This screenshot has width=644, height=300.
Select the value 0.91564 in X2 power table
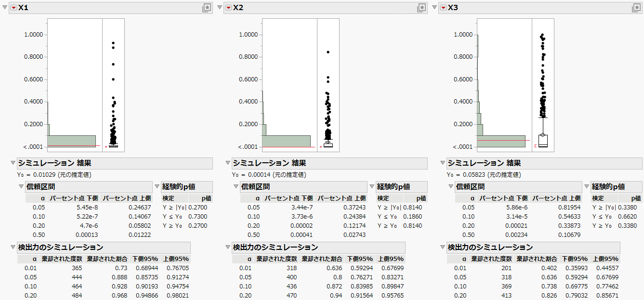pyautogui.click(x=361, y=296)
